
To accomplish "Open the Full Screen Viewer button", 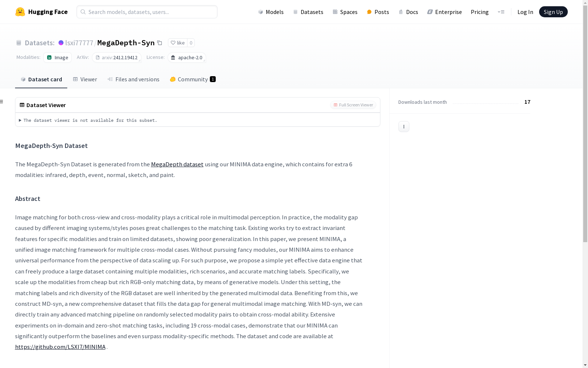I will 353,105.
